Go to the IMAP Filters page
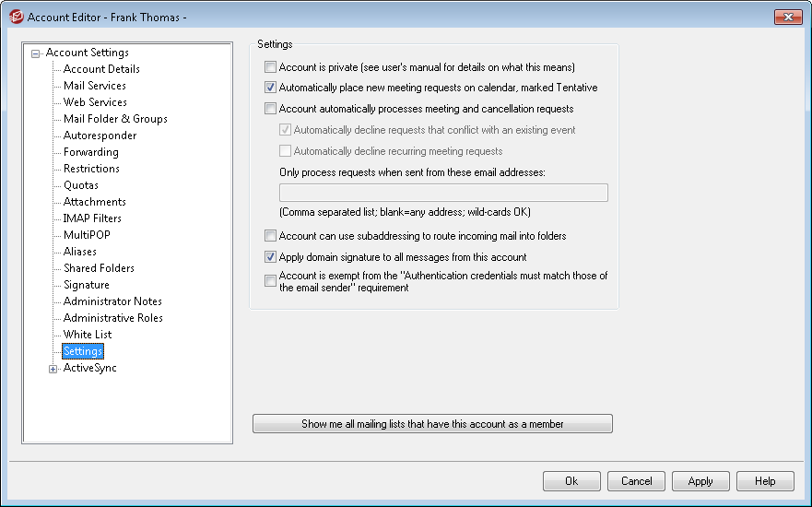This screenshot has height=507, width=812. pos(92,218)
